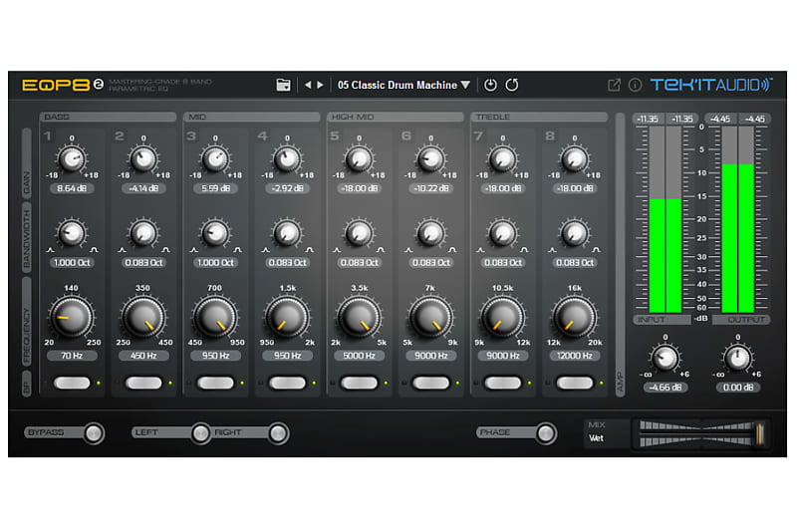Click the BASS section header
The image size is (797, 532).
[108, 117]
